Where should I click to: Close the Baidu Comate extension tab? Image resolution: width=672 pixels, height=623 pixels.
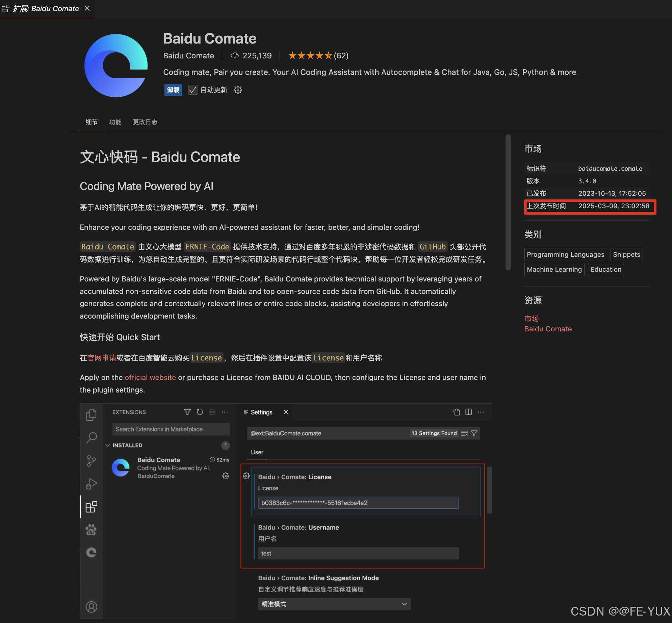tap(87, 8)
